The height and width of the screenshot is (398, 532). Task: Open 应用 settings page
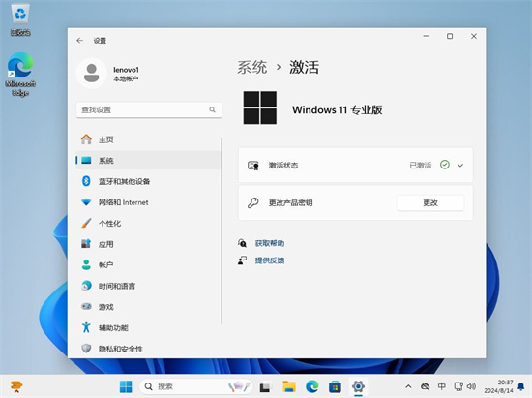[x=149, y=244]
